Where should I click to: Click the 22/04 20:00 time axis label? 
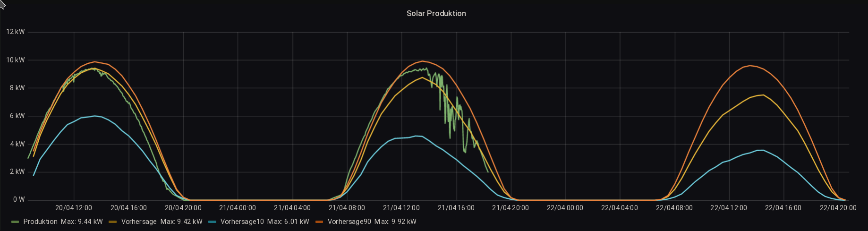pyautogui.click(x=838, y=208)
